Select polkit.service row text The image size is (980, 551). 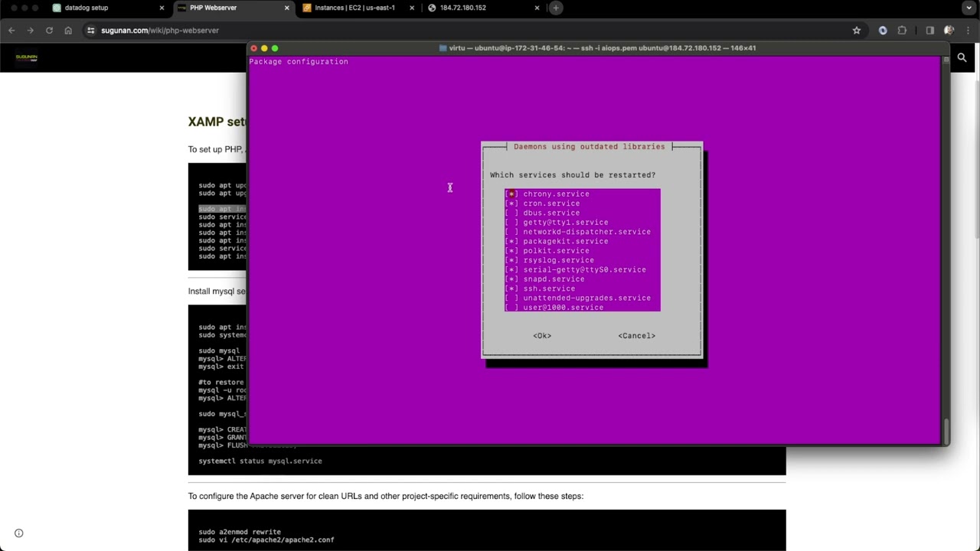click(556, 251)
